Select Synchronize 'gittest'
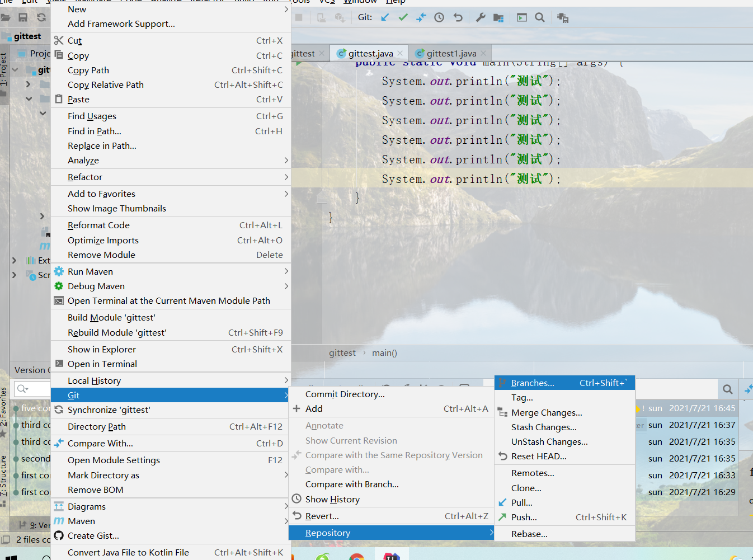The width and height of the screenshot is (753, 560). pos(171,410)
